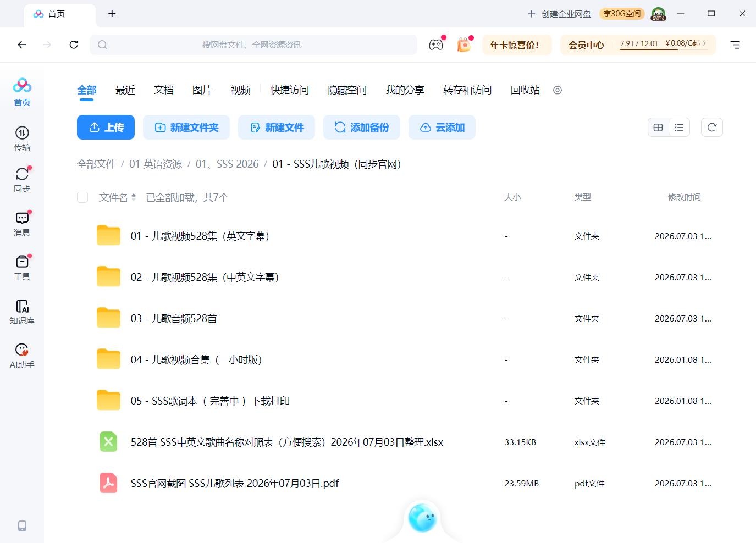Click the floating blue assistant mascot

[x=422, y=518]
